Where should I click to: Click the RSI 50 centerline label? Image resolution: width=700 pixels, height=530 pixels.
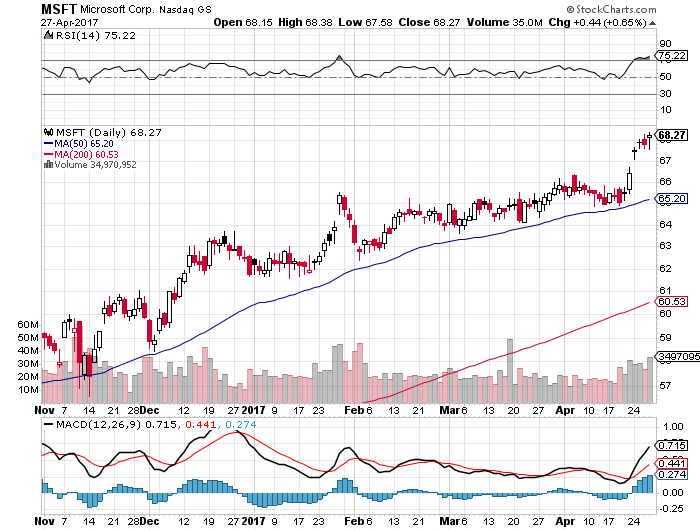coord(665,77)
